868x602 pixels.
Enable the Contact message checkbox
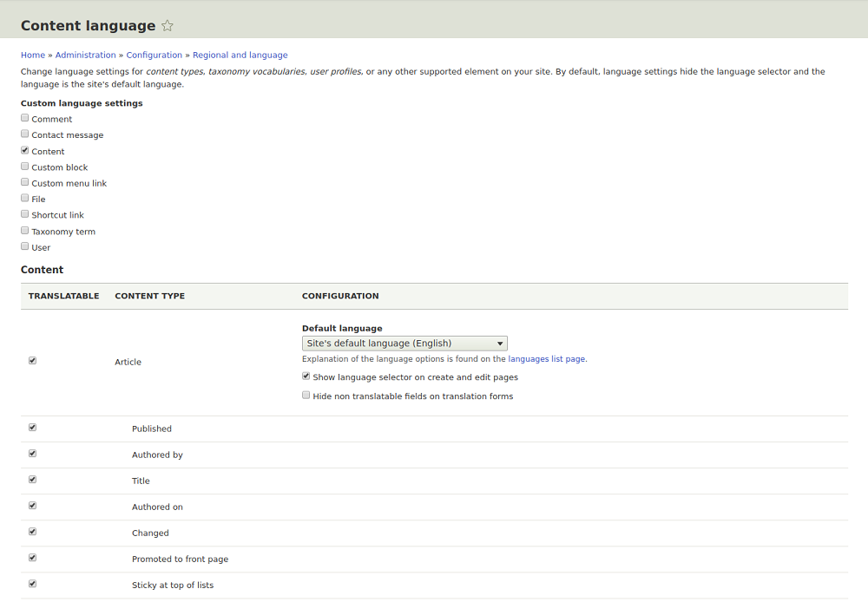click(x=25, y=134)
